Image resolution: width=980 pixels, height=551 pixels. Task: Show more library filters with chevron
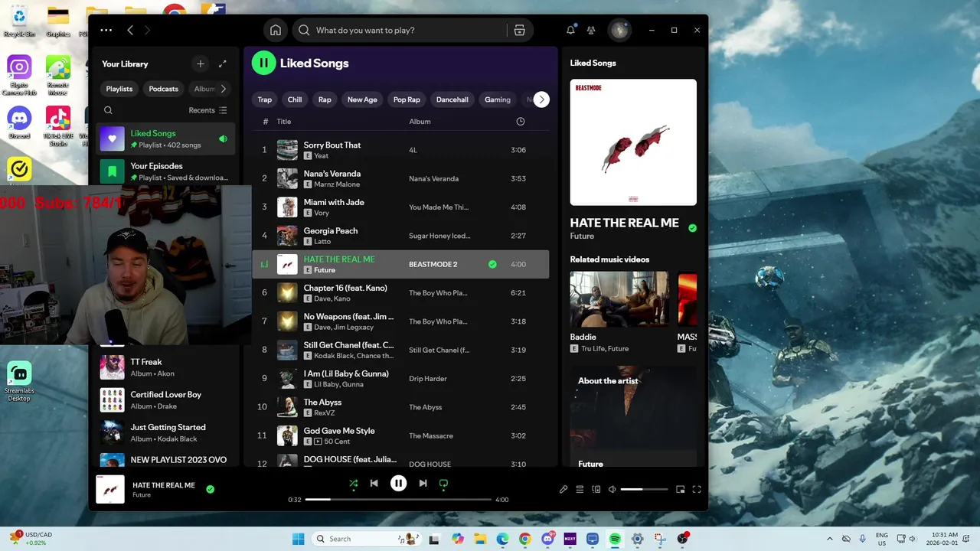[x=223, y=89]
